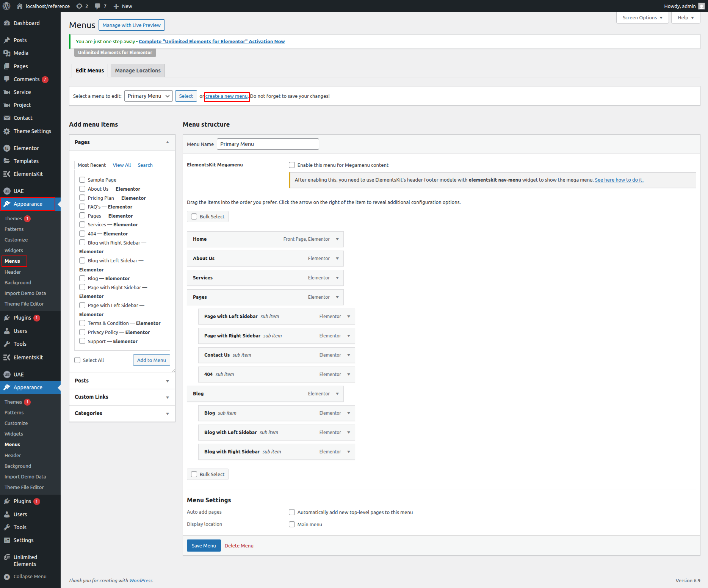Click the Save Menu button
The image size is (708, 588).
204,546
